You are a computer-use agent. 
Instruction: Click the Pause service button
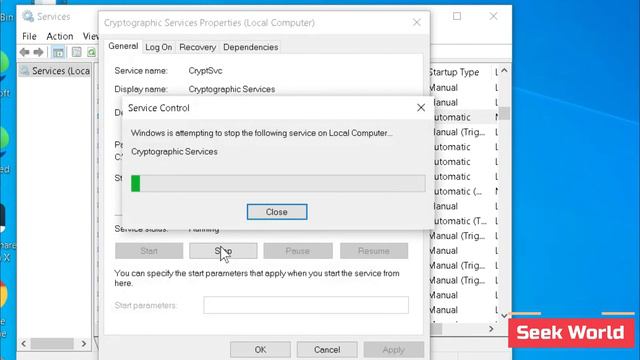pos(298,251)
